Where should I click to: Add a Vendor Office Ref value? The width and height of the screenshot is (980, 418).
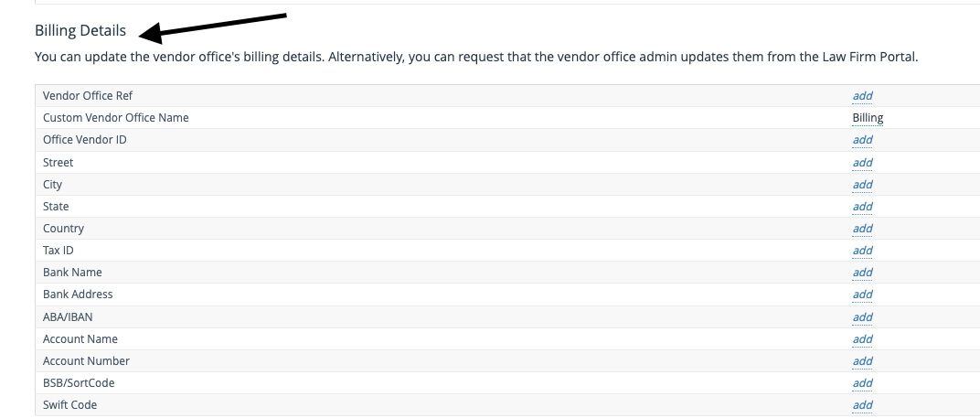click(862, 96)
